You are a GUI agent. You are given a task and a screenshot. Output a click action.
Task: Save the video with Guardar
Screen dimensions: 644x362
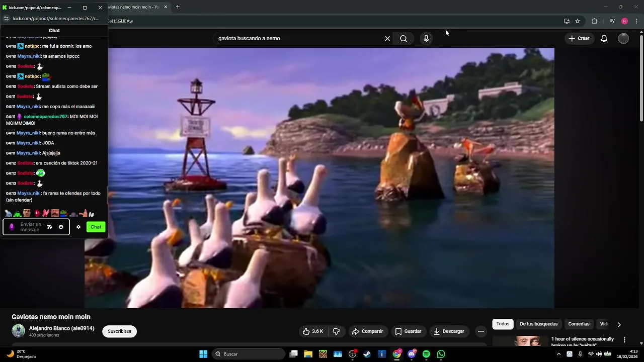coord(408,331)
